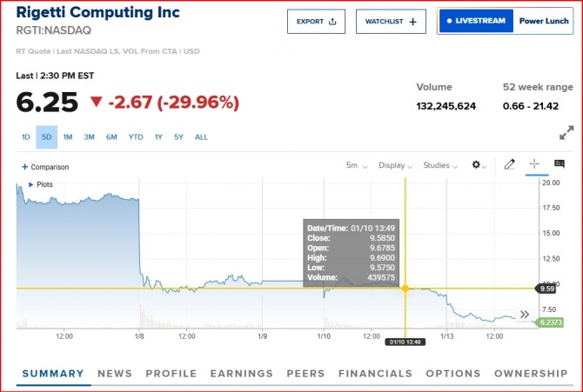Click the Export button

click(316, 21)
